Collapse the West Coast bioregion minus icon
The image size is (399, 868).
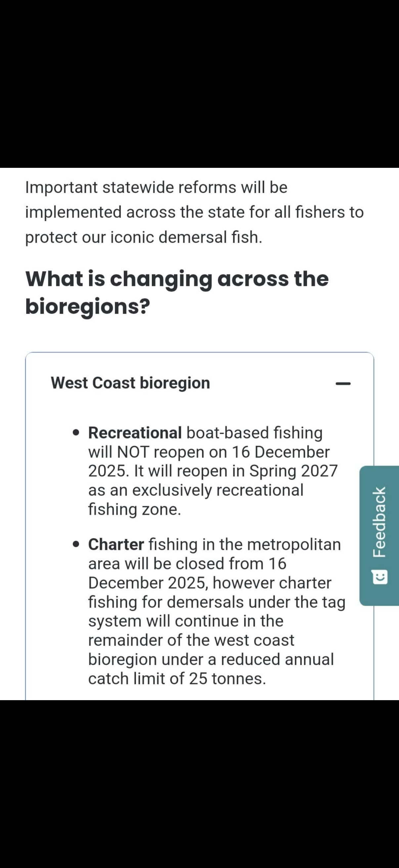click(x=343, y=383)
